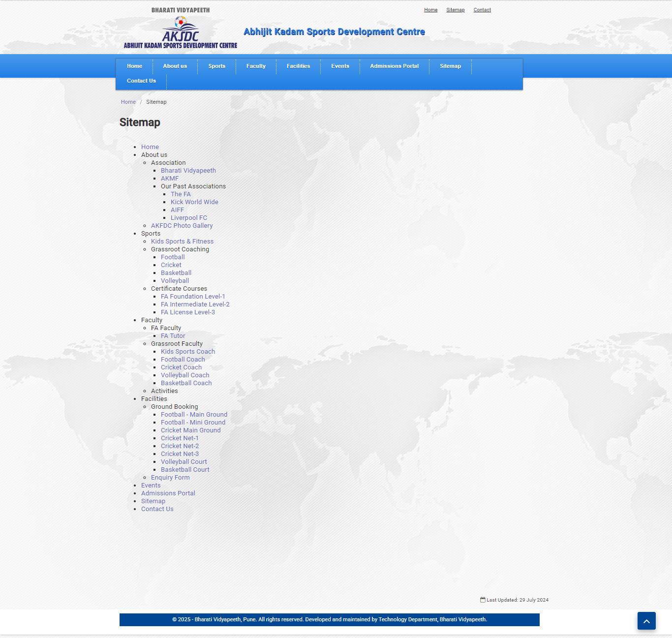This screenshot has height=638, width=672.
Task: Open the Cricket Coach link
Action: 181,367
